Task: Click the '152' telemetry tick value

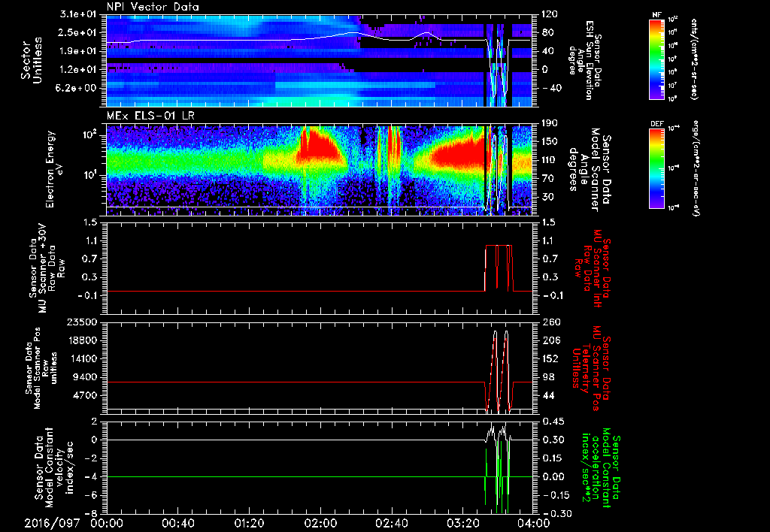Action: (550, 358)
